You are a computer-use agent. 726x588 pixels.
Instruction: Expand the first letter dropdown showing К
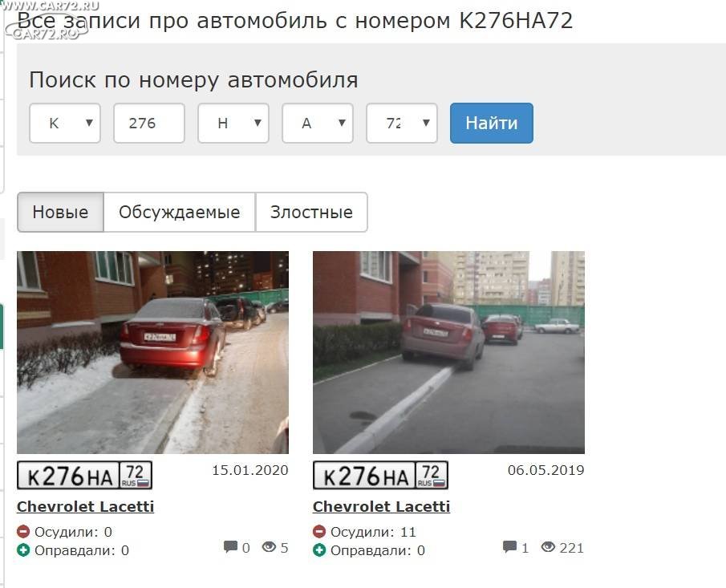click(65, 124)
